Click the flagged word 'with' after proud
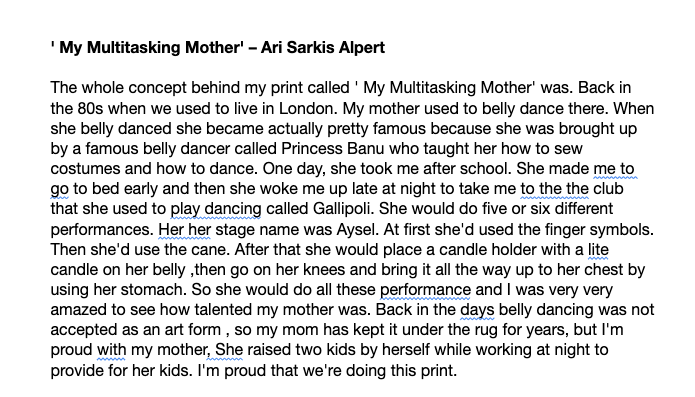The height and width of the screenshot is (397, 695). pos(111,350)
